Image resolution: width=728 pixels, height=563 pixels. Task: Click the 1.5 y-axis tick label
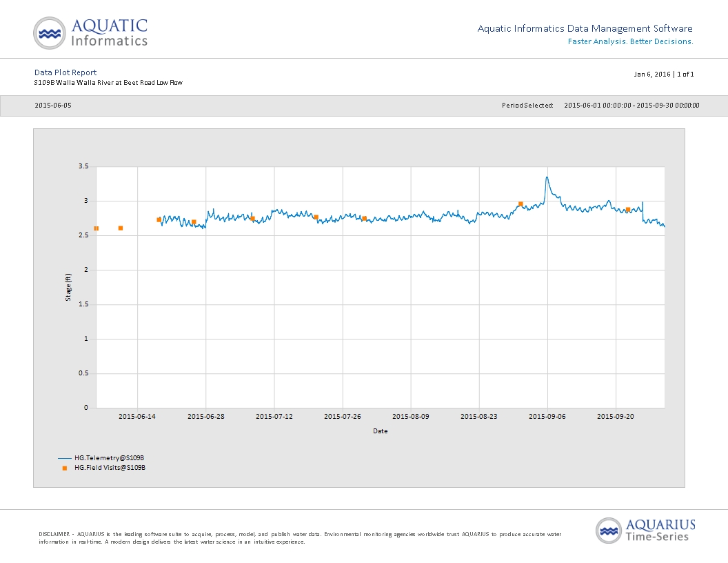(x=83, y=304)
